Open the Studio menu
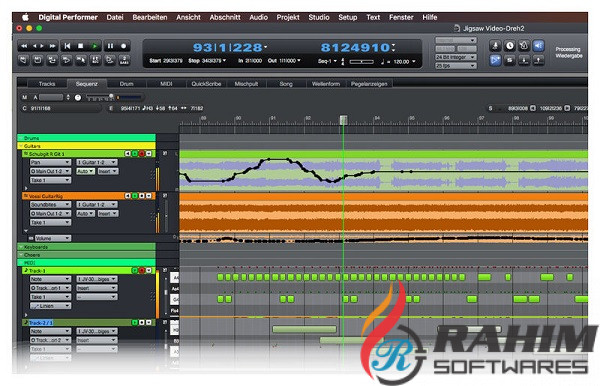This screenshot has height=386, width=600. tap(319, 17)
